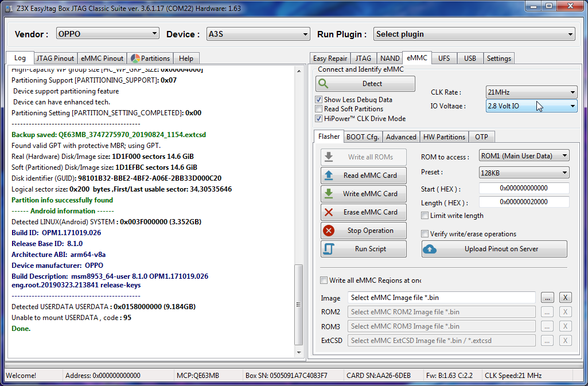Switch to the UFS tab
The image size is (588, 386).
tap(444, 58)
